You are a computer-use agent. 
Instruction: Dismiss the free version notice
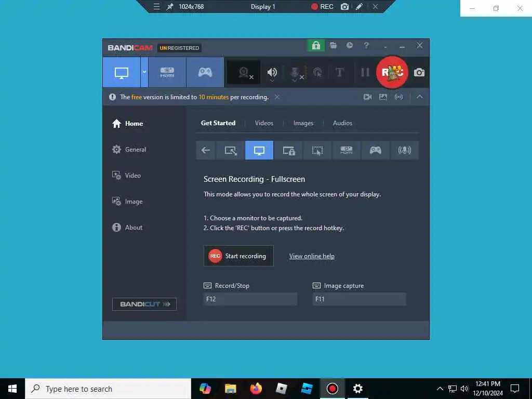click(x=277, y=97)
